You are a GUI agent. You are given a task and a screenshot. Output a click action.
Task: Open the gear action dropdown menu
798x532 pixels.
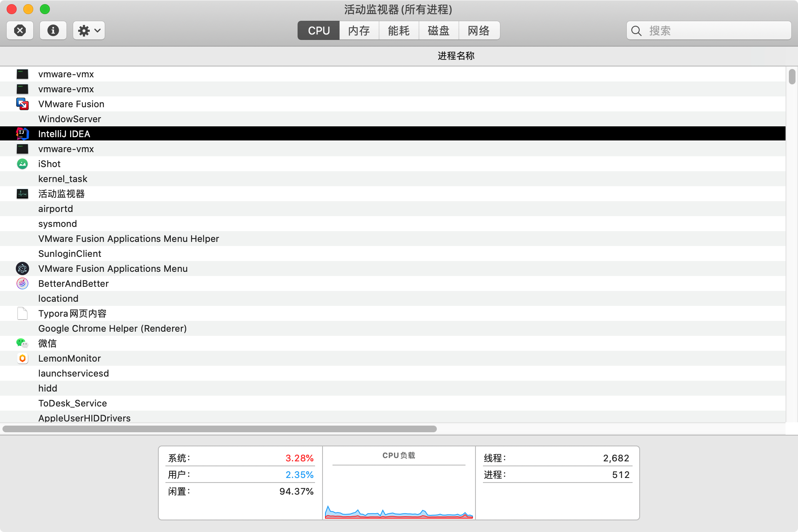tap(89, 30)
